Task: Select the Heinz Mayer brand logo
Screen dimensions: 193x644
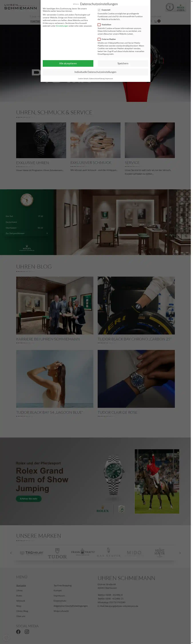Action: pos(160,552)
